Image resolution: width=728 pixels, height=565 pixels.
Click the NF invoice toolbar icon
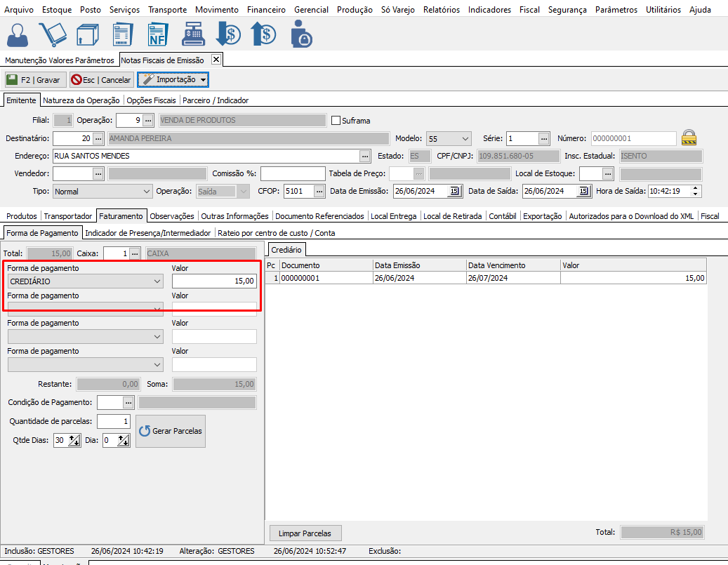coord(157,34)
